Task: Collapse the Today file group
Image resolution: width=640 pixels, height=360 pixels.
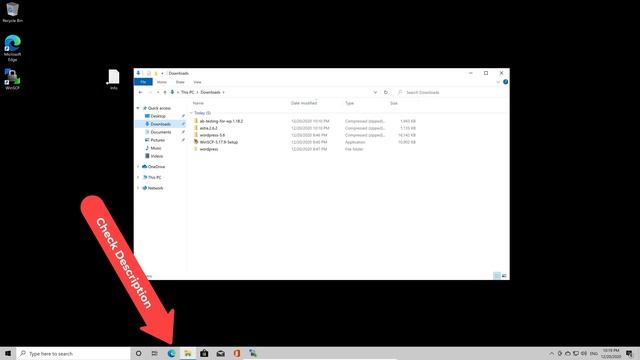Action: [191, 113]
